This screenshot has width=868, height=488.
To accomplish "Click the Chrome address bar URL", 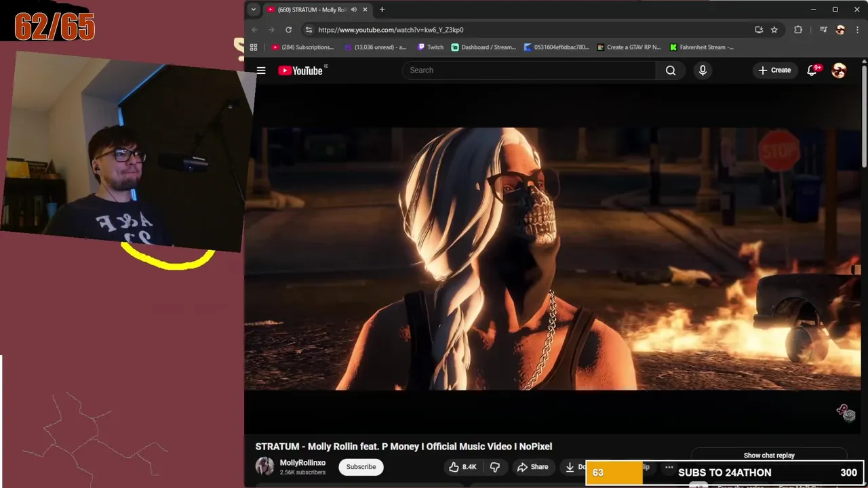I will tap(391, 30).
